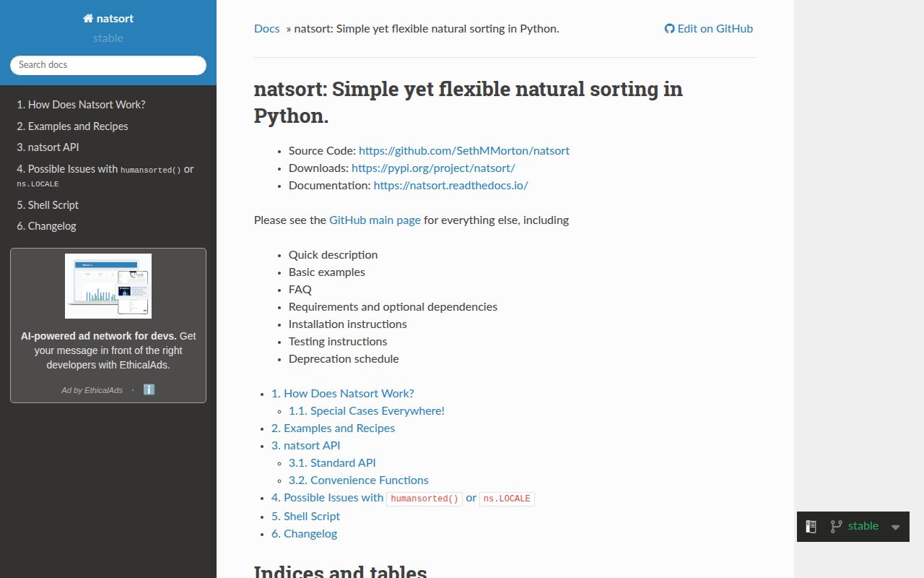Click the Deprecation schedule list item
Screen dimensions: 924x578
coord(344,359)
